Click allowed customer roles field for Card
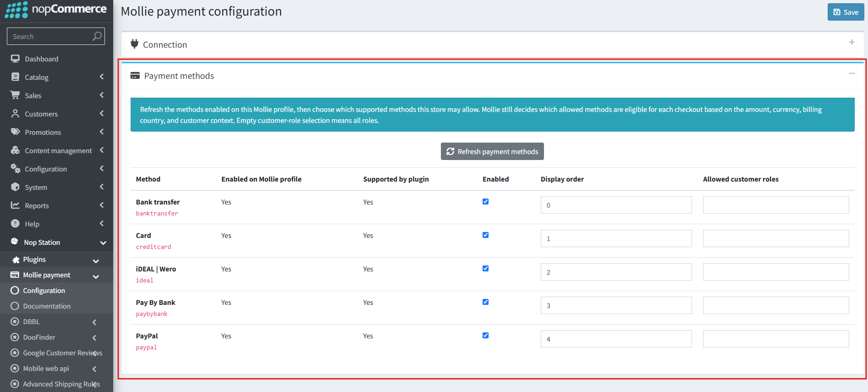 coord(776,238)
